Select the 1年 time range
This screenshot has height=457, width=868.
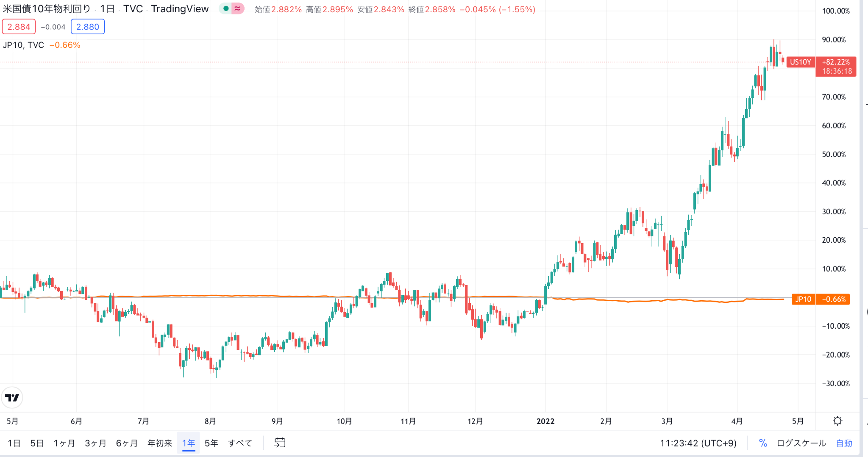(188, 443)
